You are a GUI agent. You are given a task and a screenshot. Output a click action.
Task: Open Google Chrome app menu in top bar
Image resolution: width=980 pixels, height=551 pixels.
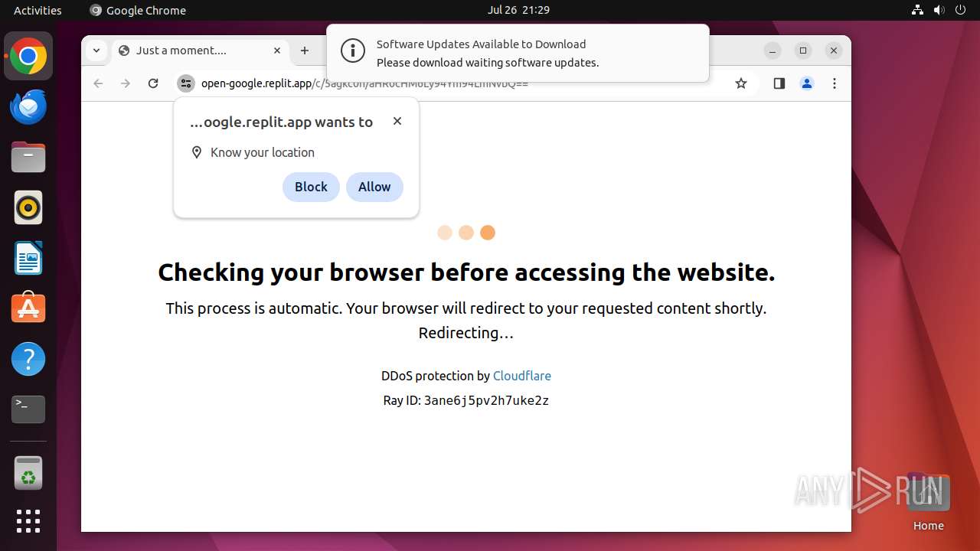click(x=138, y=10)
